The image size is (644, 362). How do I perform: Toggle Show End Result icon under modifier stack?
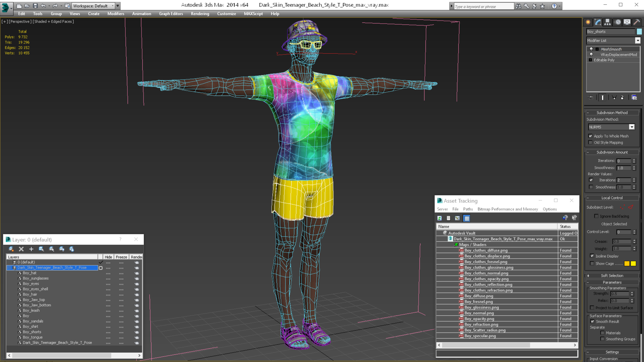point(602,97)
